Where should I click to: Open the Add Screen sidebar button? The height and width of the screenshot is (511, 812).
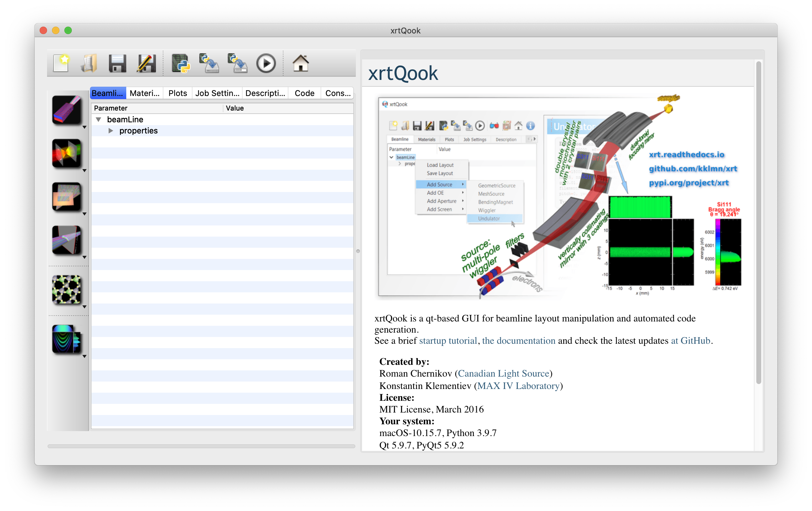coord(67,240)
